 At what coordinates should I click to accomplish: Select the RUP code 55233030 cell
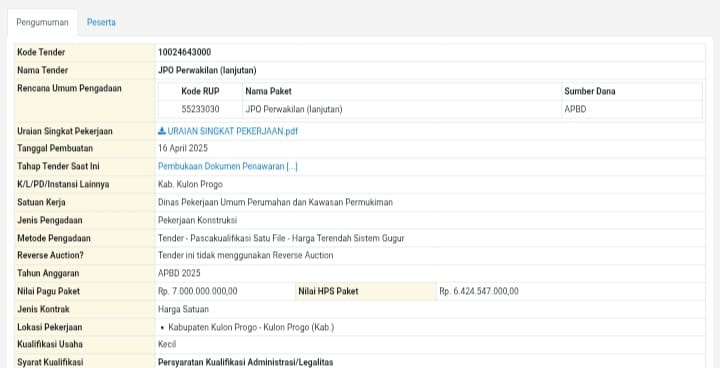200,109
